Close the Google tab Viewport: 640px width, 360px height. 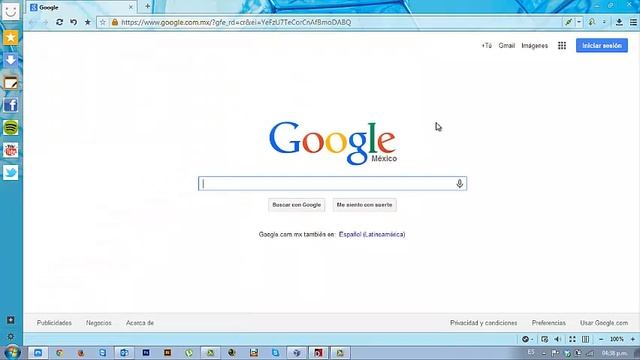[x=131, y=7]
